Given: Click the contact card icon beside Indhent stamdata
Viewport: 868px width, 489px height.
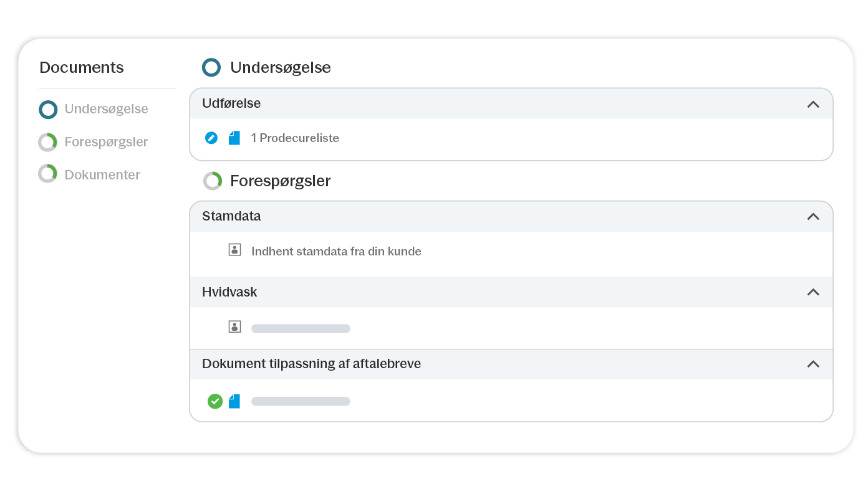Looking at the screenshot, I should 234,250.
